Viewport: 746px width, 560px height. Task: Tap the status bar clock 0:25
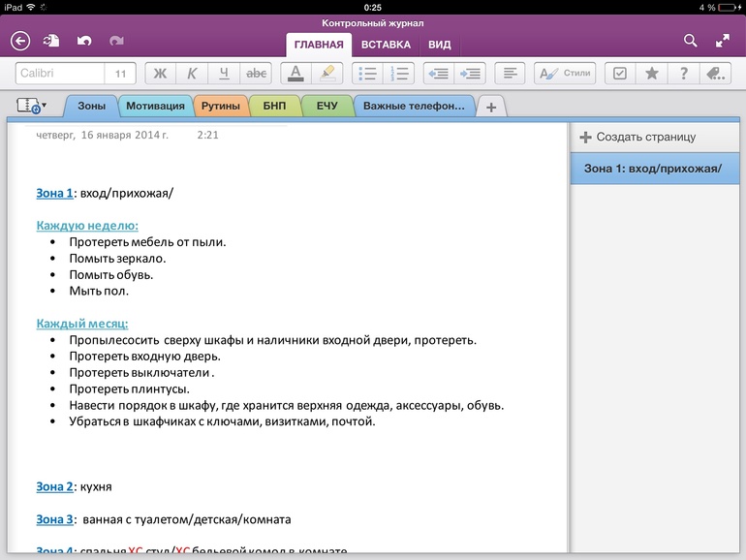[373, 7]
